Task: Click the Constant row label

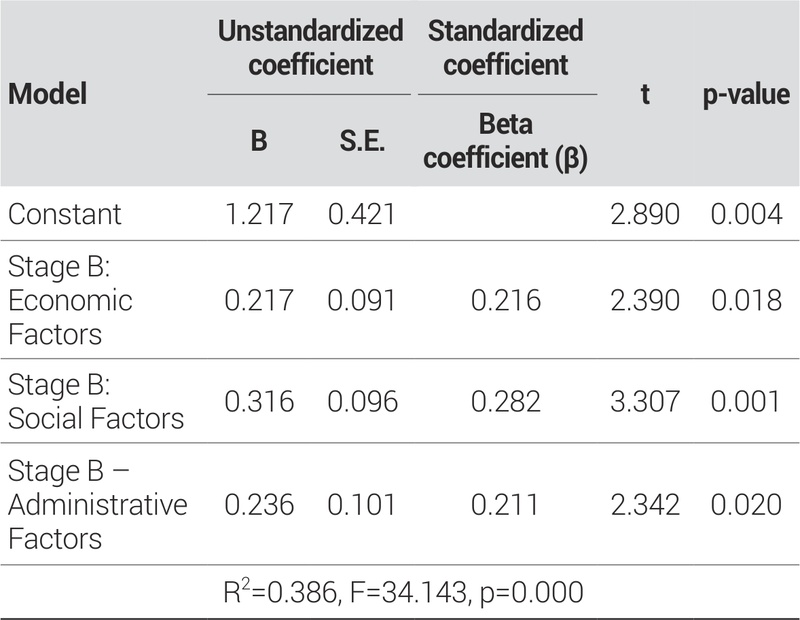Action: 64,213
